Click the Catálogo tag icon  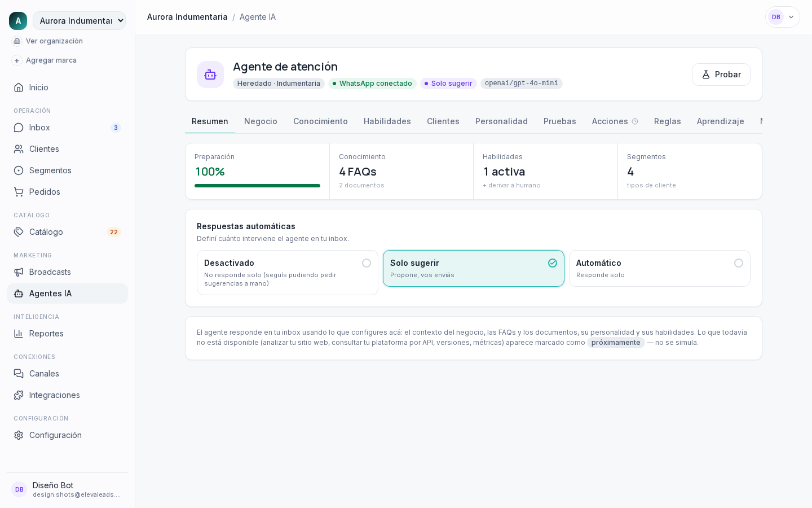click(x=19, y=232)
